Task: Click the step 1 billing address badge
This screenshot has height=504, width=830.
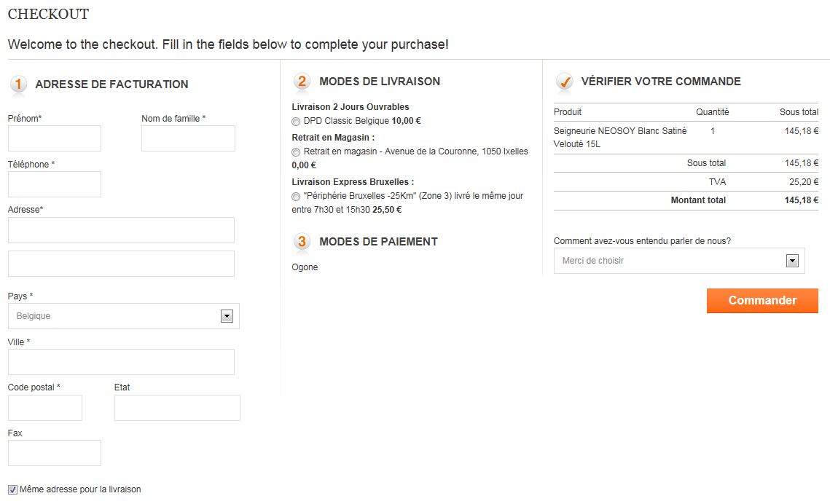Action: pyautogui.click(x=18, y=84)
